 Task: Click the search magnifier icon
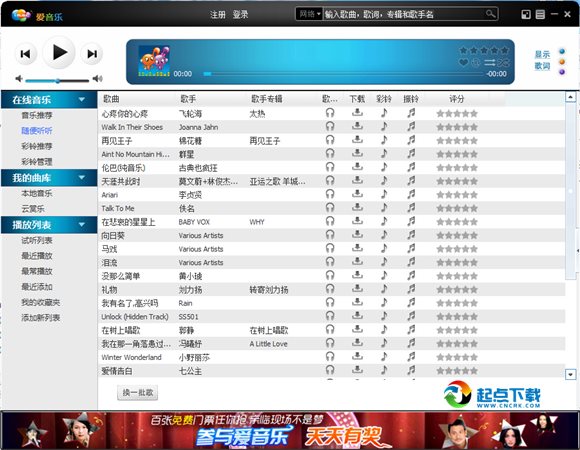point(490,14)
